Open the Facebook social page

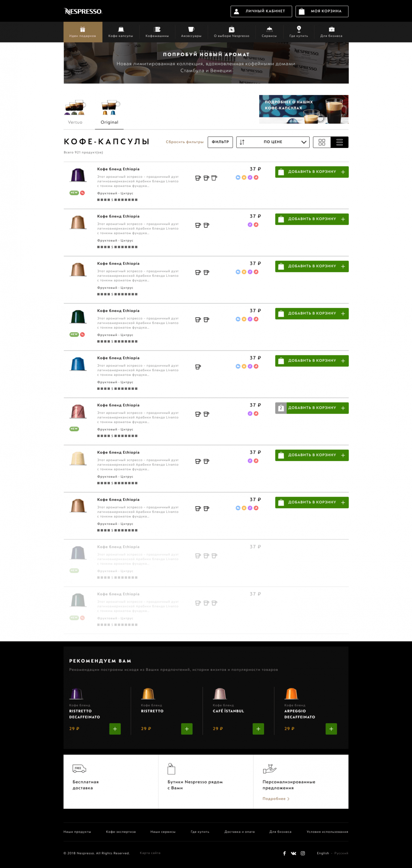[x=284, y=853]
